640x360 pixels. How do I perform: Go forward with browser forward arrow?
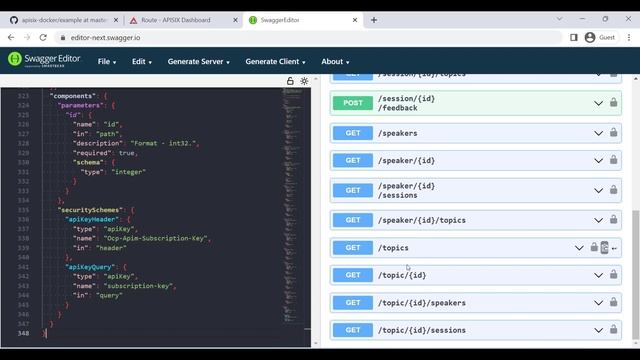(x=27, y=38)
